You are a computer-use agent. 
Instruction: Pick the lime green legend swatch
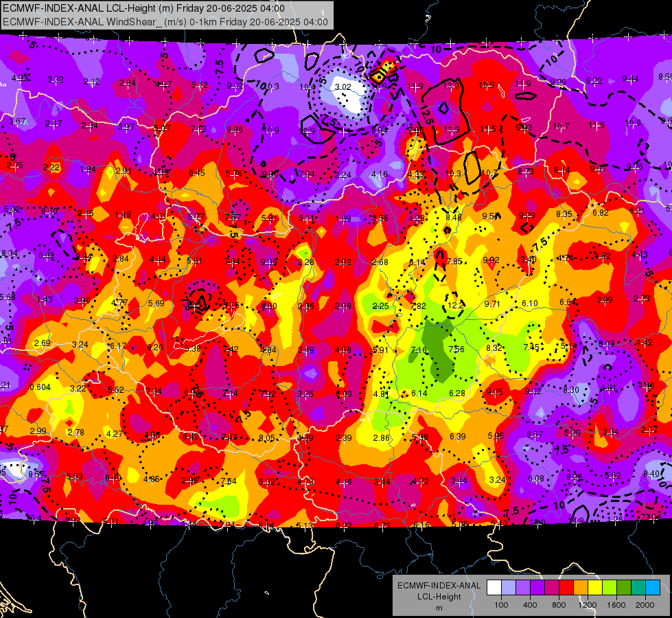(x=609, y=588)
